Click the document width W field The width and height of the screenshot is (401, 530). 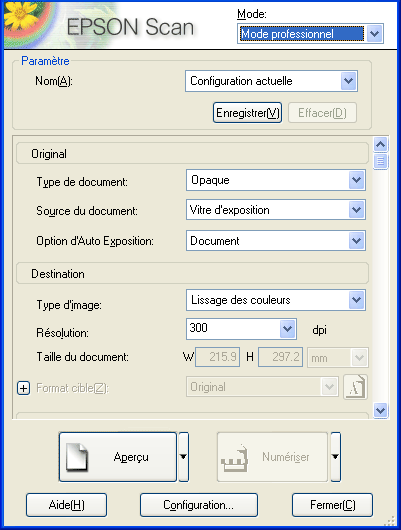217,357
